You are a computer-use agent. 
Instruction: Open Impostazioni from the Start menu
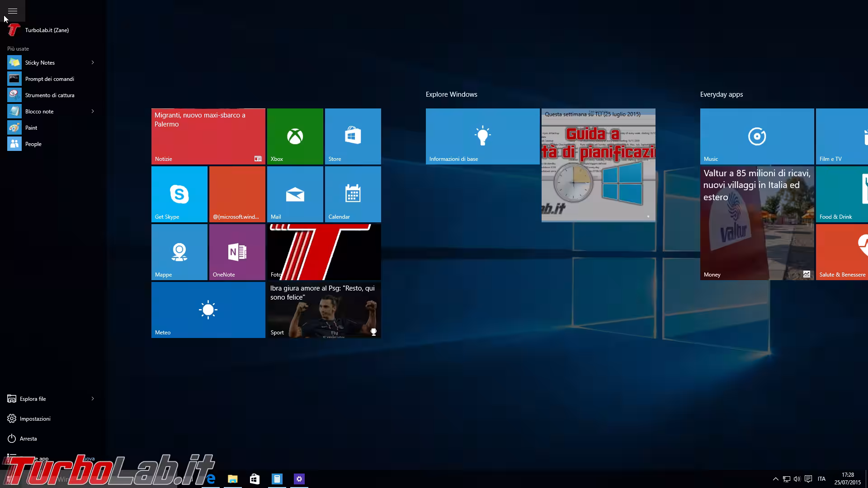pos(35,418)
